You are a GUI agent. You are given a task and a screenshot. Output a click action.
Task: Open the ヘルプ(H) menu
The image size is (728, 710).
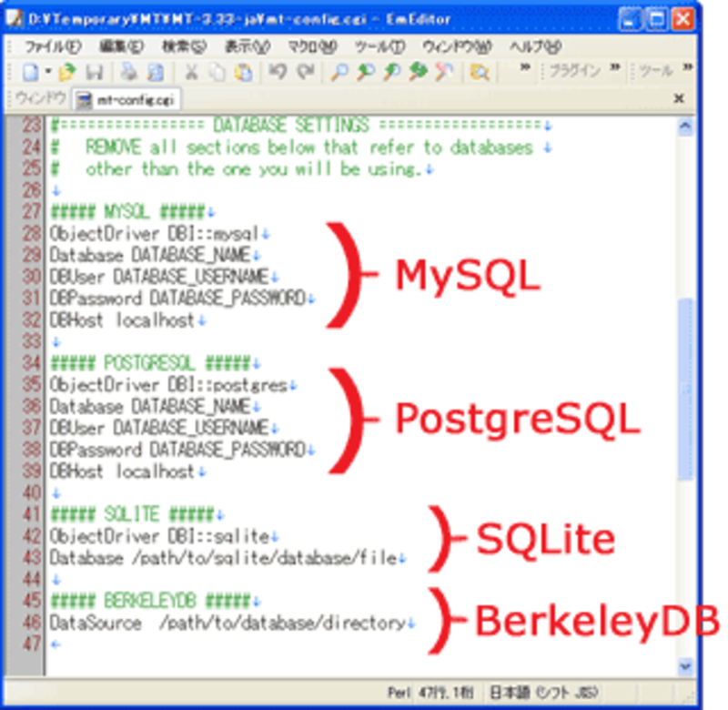coord(535,46)
